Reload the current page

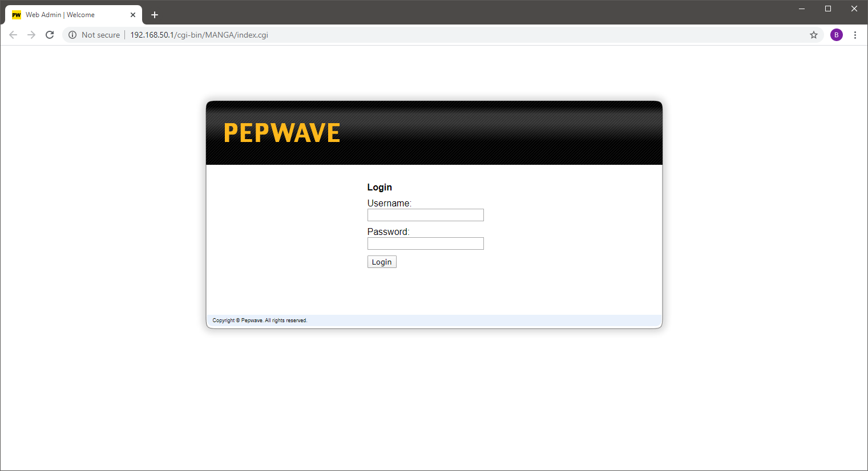click(50, 35)
